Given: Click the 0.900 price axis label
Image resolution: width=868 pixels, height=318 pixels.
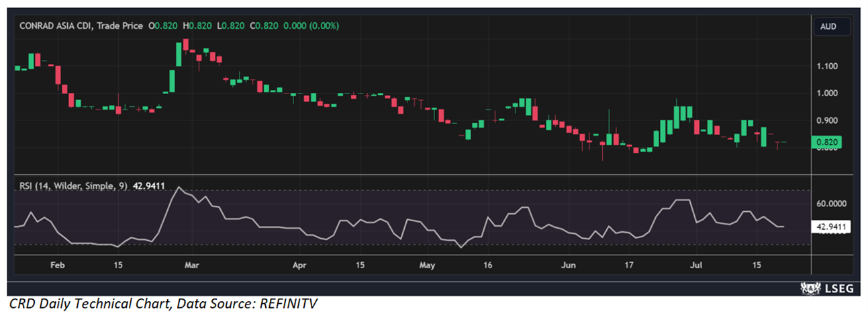Looking at the screenshot, I should (x=826, y=121).
